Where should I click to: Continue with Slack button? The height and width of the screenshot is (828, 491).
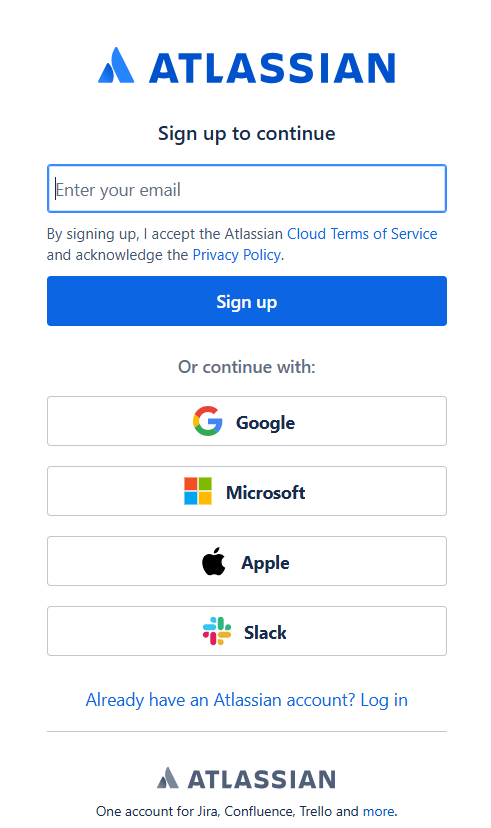pyautogui.click(x=247, y=631)
